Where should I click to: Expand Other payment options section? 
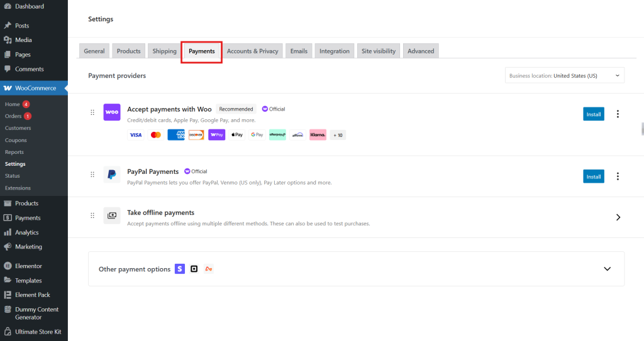[x=607, y=269]
